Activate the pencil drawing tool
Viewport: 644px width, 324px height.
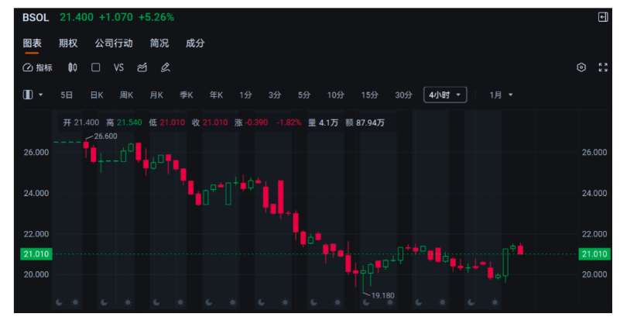point(165,67)
